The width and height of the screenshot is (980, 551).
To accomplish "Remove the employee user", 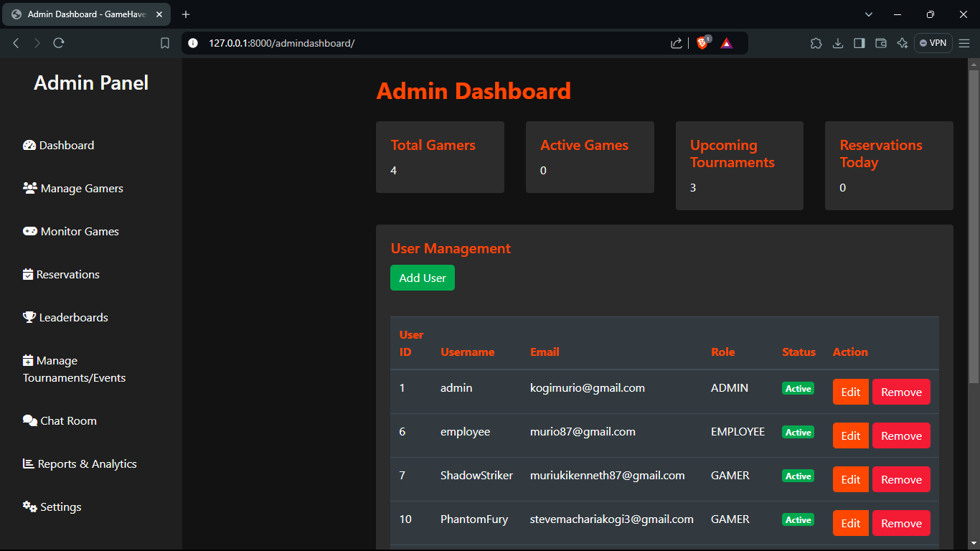I will pyautogui.click(x=901, y=435).
